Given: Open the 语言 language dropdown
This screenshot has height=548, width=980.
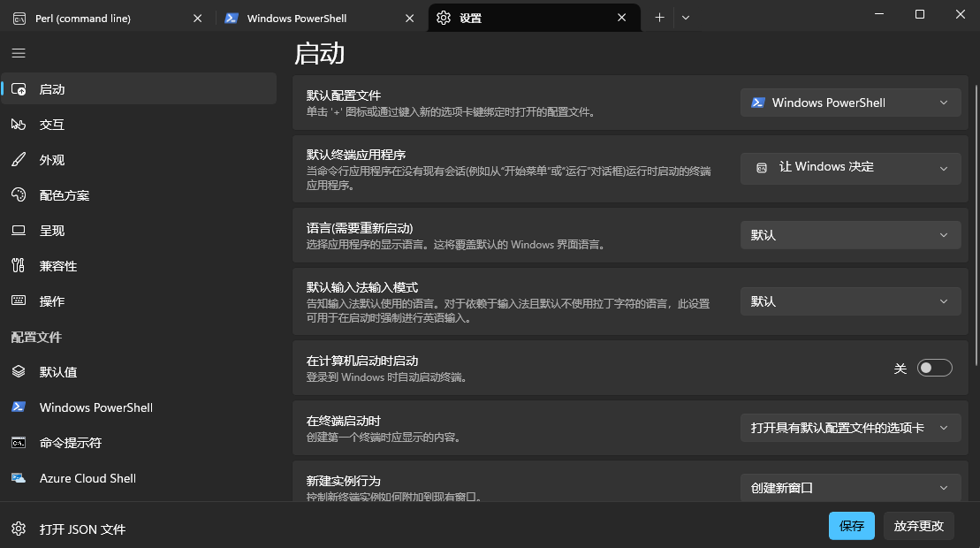Looking at the screenshot, I should [x=851, y=235].
